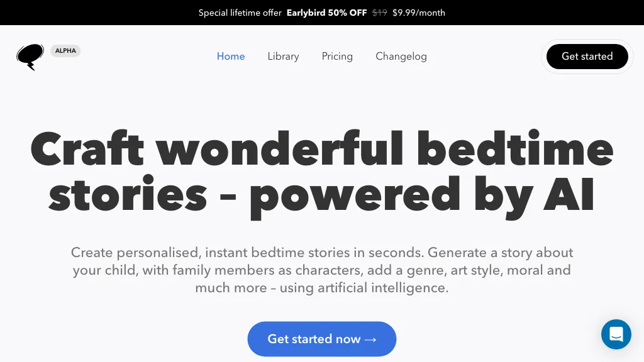Click the ALPHA badge beside the logo
644x362 pixels.
(x=65, y=51)
